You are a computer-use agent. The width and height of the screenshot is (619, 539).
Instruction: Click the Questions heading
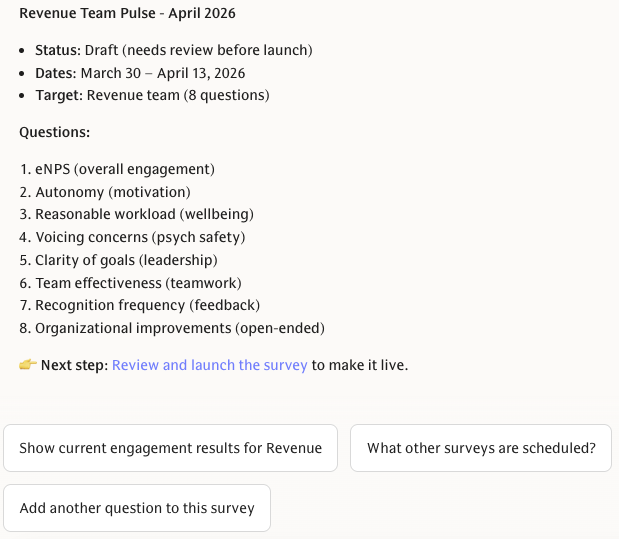tap(54, 132)
